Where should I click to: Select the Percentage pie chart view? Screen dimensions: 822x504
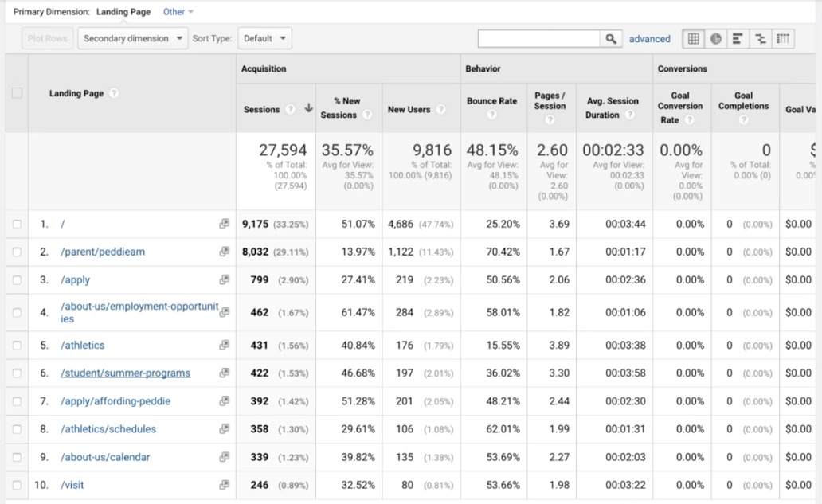(x=715, y=38)
